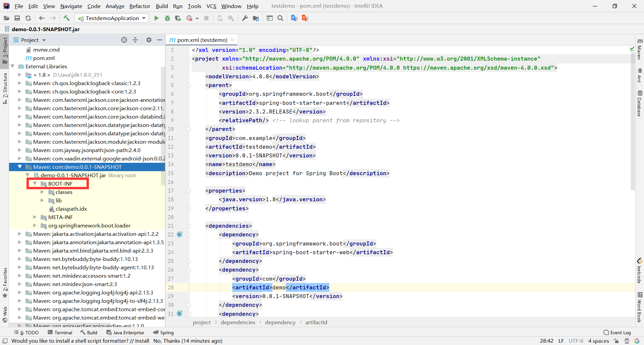Click the Synchronize reload icon
The image size is (644, 345).
pos(28,18)
